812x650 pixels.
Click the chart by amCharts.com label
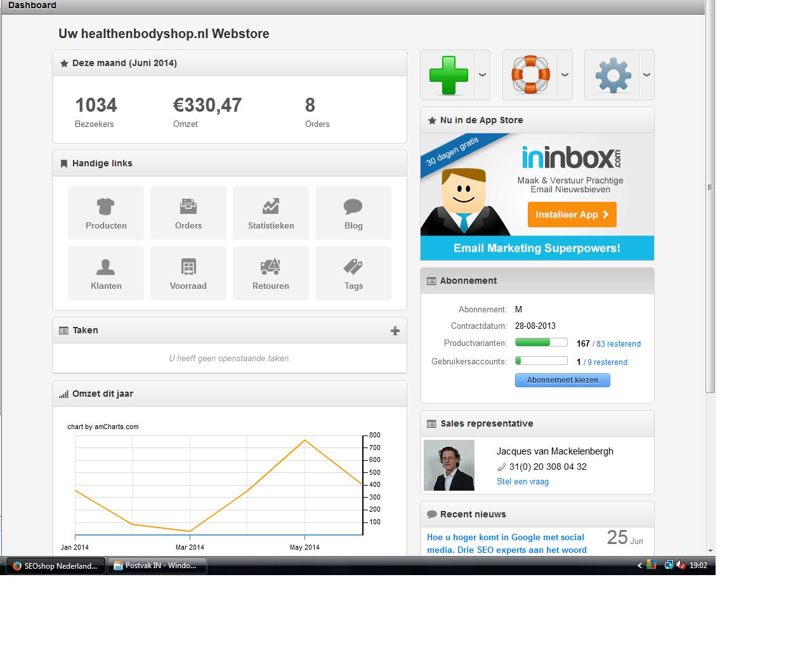point(103,427)
